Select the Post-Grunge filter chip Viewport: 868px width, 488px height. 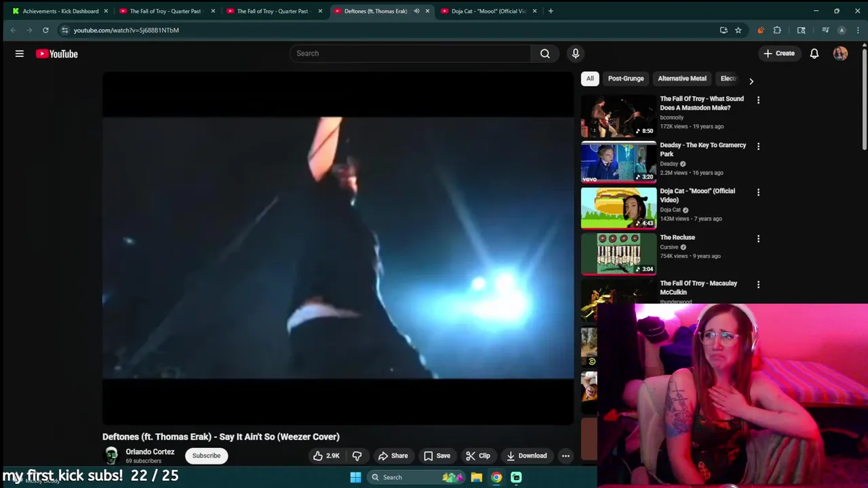point(626,79)
